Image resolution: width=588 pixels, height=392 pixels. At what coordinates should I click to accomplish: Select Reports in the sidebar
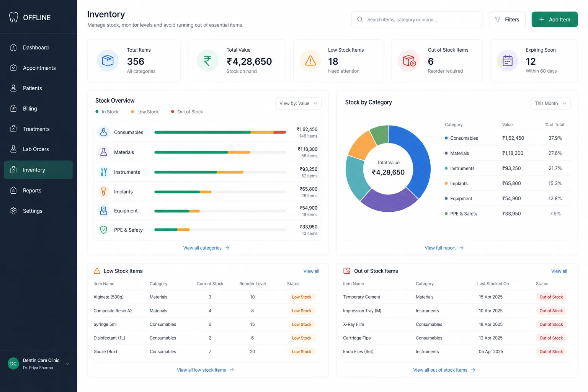(38, 190)
